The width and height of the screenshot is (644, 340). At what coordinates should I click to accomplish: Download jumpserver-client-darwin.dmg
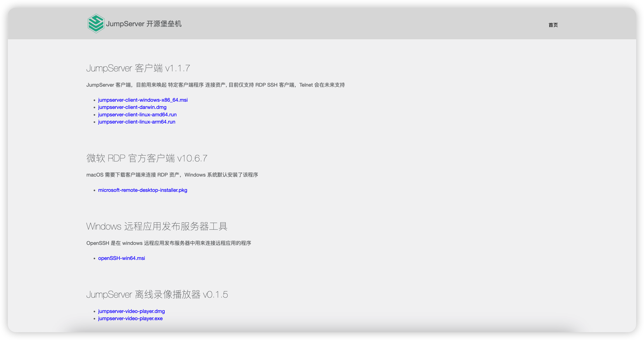(132, 107)
